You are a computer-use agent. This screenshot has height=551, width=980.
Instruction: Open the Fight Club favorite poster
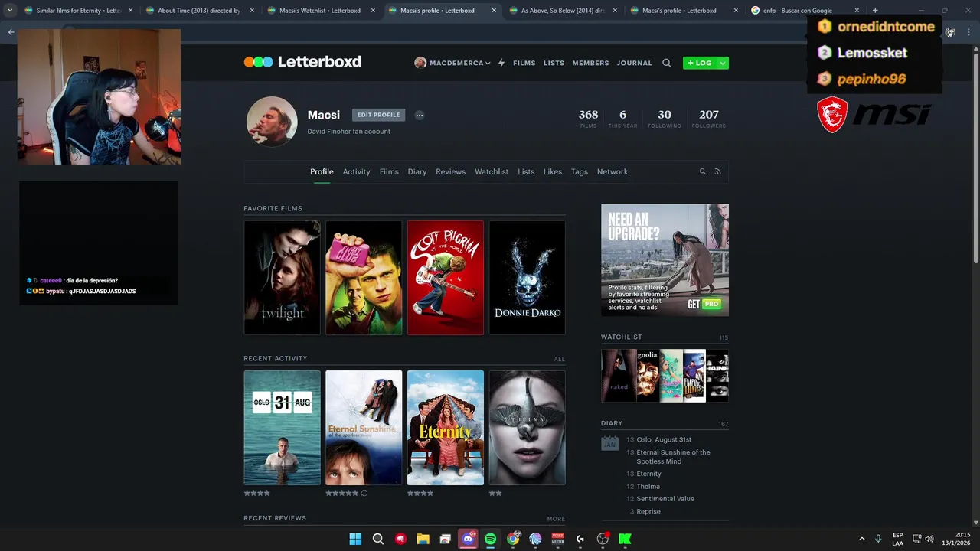point(364,278)
